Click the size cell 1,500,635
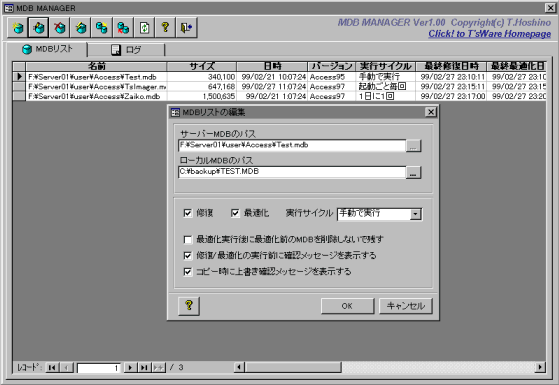The image size is (559, 385). (201, 96)
